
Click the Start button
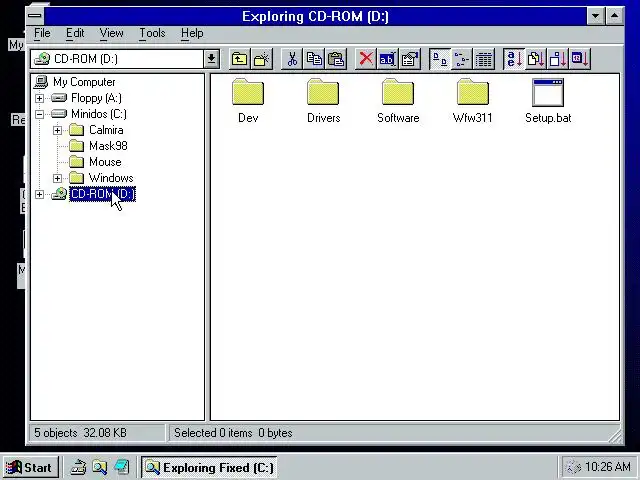pyautogui.click(x=30, y=467)
